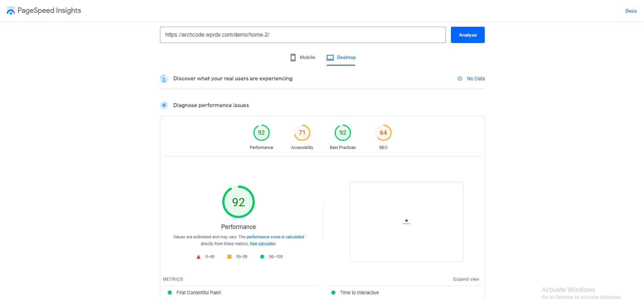644x299 pixels.
Task: Jump to Accessibility score gauge 71
Action: (302, 133)
